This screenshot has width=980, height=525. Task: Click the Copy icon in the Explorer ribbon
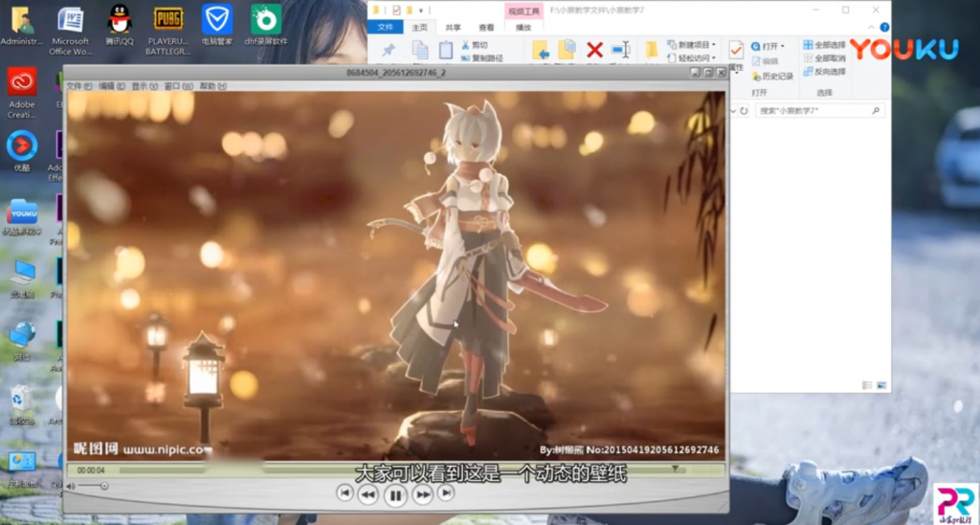420,51
